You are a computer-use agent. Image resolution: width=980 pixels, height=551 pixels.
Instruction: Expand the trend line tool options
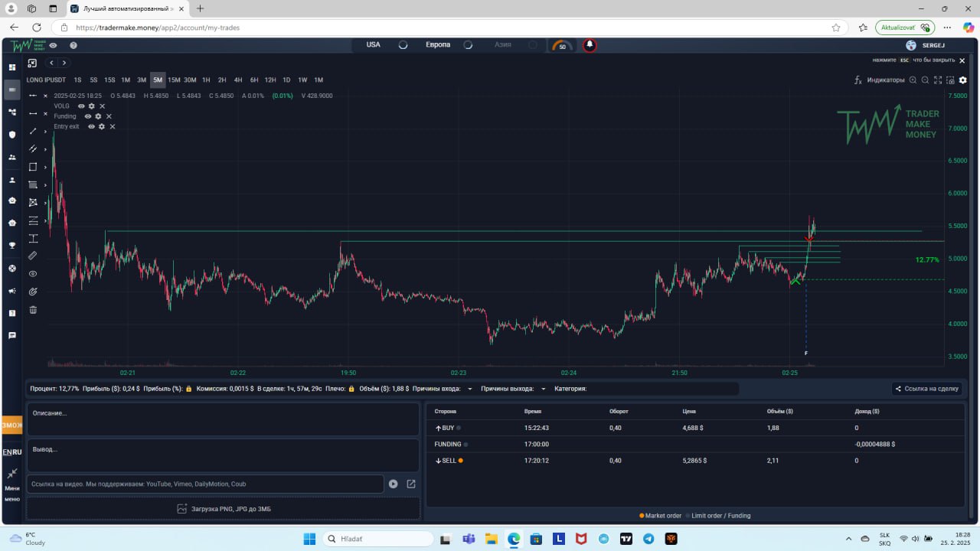point(45,132)
